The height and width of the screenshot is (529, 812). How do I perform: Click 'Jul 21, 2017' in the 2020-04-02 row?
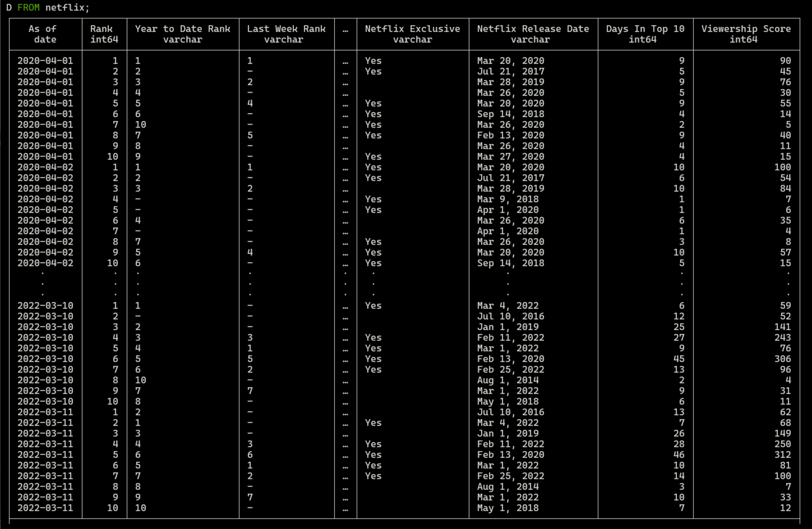point(510,178)
